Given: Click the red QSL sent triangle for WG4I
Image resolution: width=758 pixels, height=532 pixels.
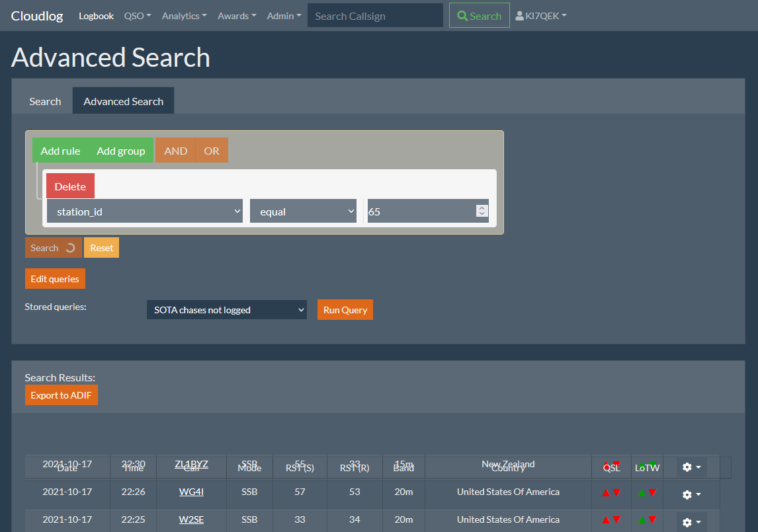Looking at the screenshot, I should tap(607, 494).
